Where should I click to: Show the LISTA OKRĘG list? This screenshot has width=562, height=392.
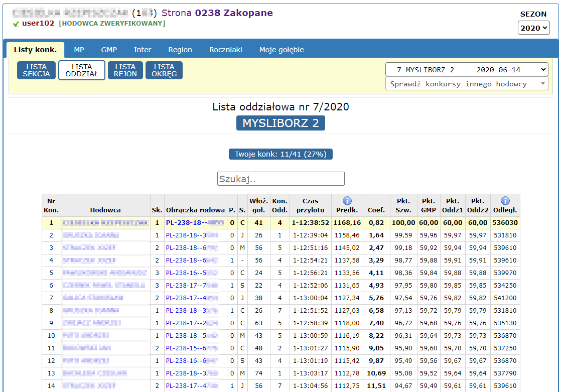click(164, 70)
